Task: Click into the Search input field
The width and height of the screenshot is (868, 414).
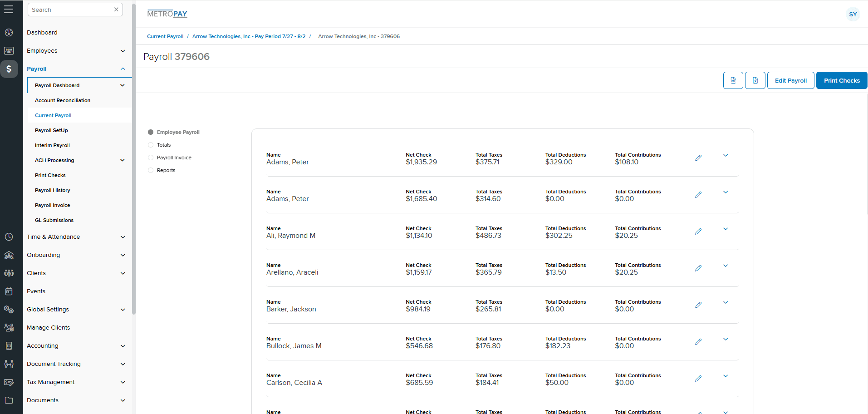Action: (70, 10)
